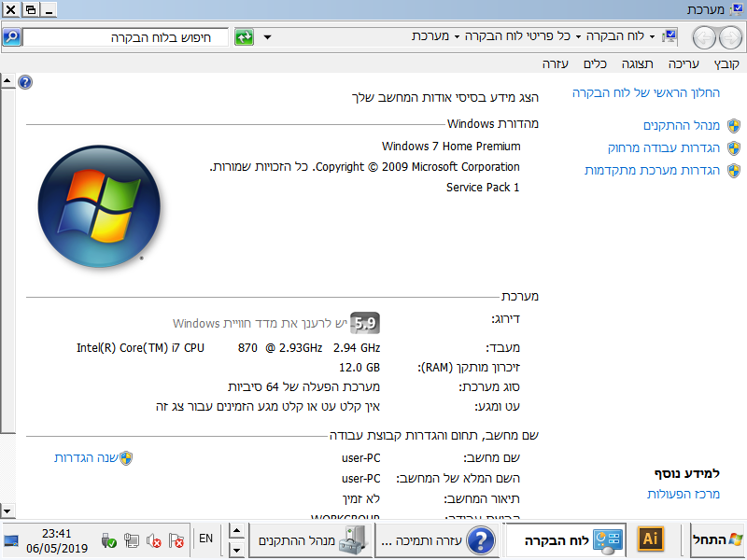Click the scroll down arrow of window scrollbar
The image size is (747, 560).
(7, 511)
